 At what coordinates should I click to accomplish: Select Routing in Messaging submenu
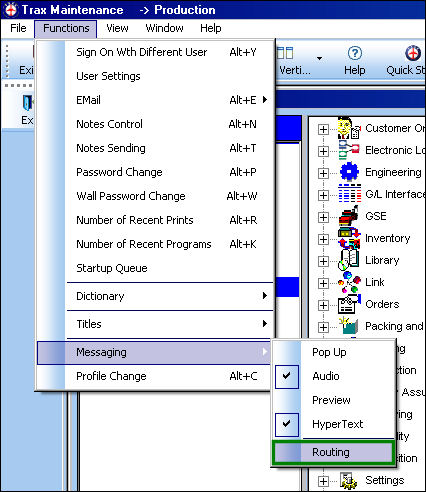[x=333, y=452]
